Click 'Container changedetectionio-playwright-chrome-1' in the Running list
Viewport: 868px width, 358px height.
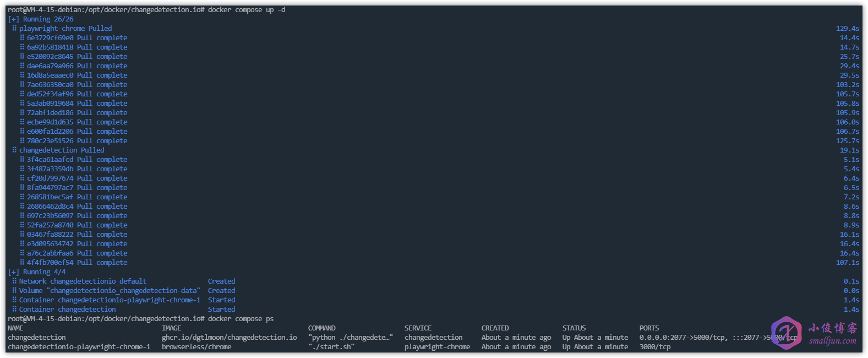110,300
